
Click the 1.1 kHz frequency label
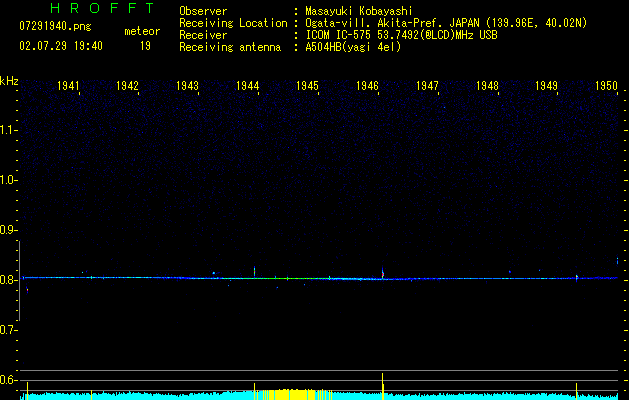(x=8, y=130)
